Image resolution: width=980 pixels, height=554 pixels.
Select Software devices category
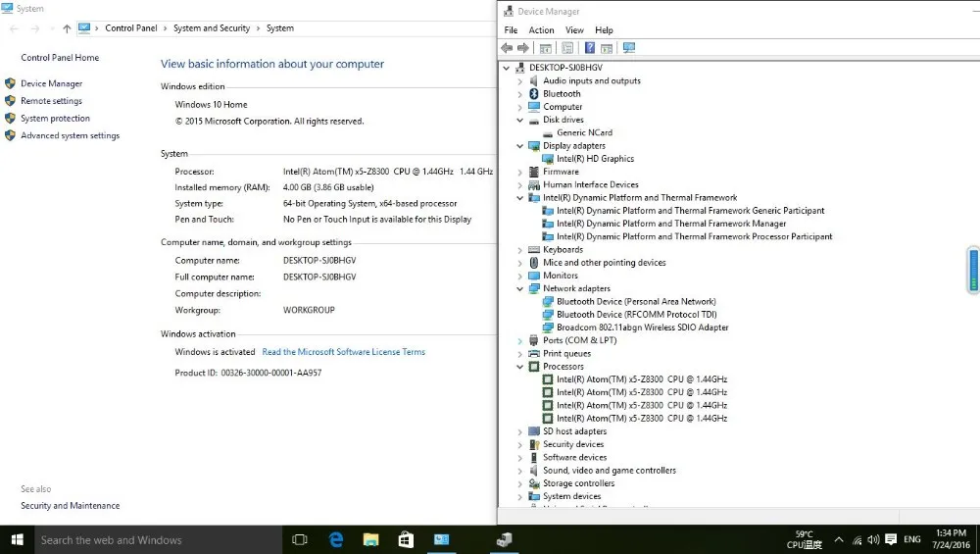coord(574,458)
